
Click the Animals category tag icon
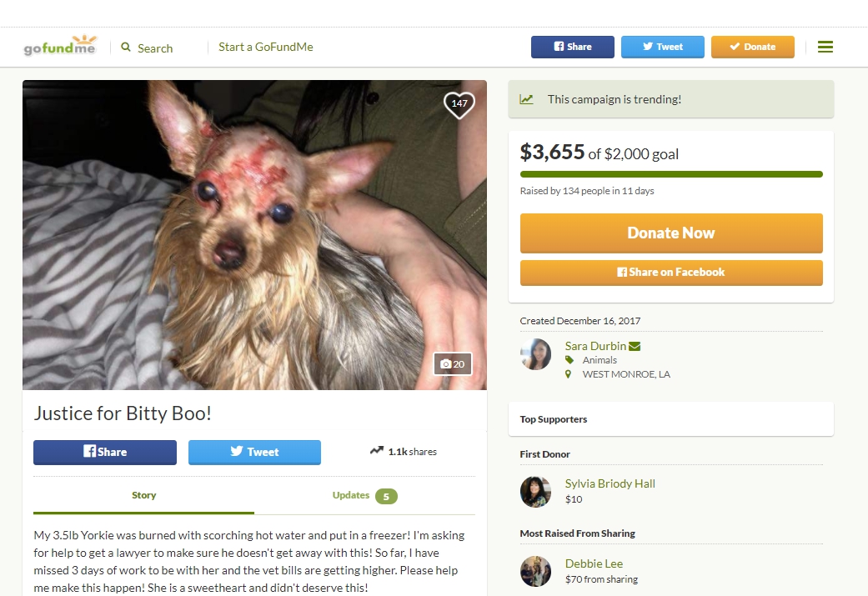[569, 360]
